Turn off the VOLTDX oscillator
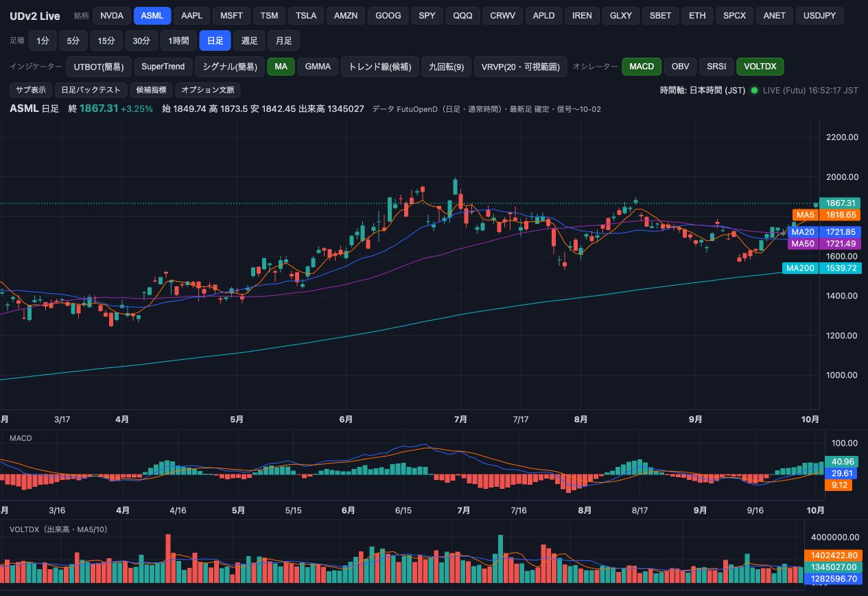The width and height of the screenshot is (868, 596). click(760, 67)
